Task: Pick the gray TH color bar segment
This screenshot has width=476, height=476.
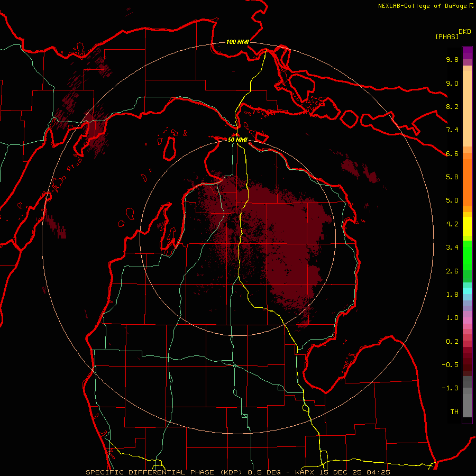Action: click(x=467, y=405)
